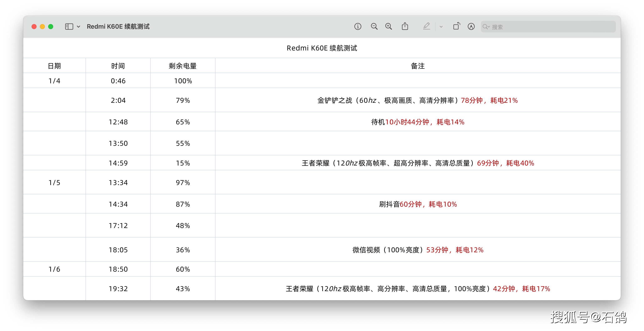This screenshot has width=644, height=331.
Task: Click the window title Redmi K60E 续航测试
Action: coord(118,27)
